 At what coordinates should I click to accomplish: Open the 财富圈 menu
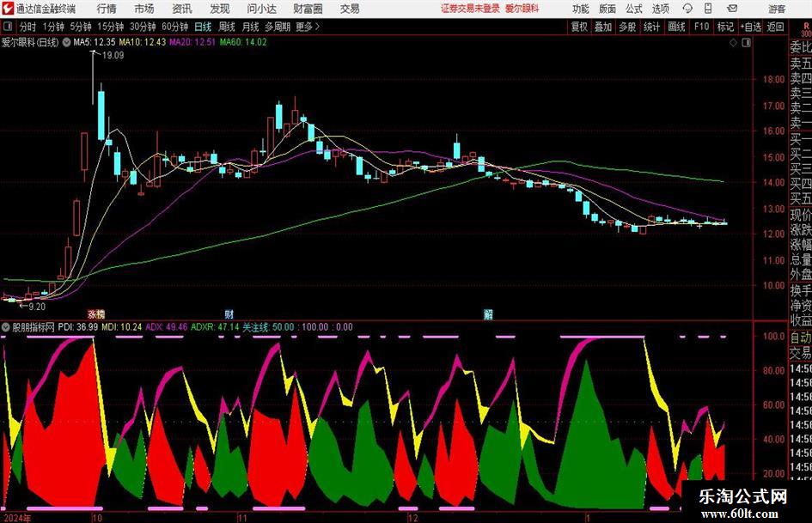point(308,9)
